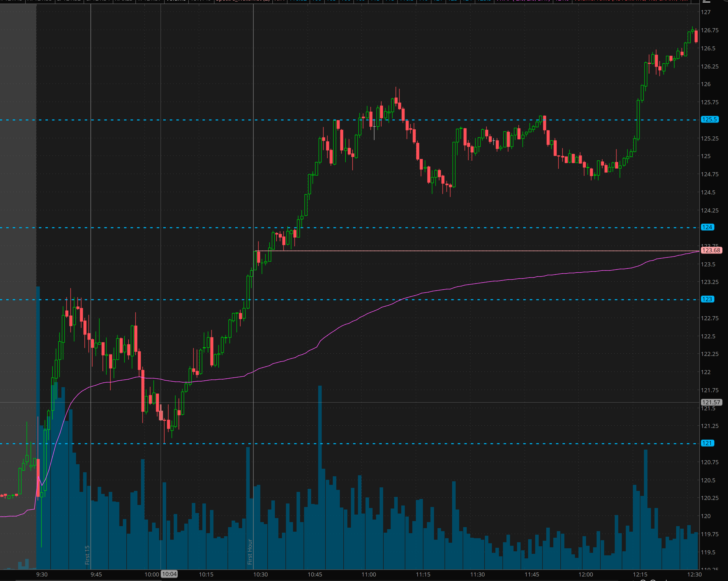This screenshot has height=581, width=728.
Task: Click 12:00 on the time axis
Action: coord(586,574)
